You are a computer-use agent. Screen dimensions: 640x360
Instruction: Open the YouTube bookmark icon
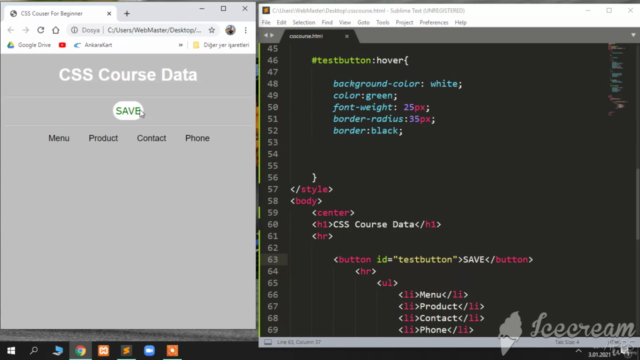coord(62,45)
